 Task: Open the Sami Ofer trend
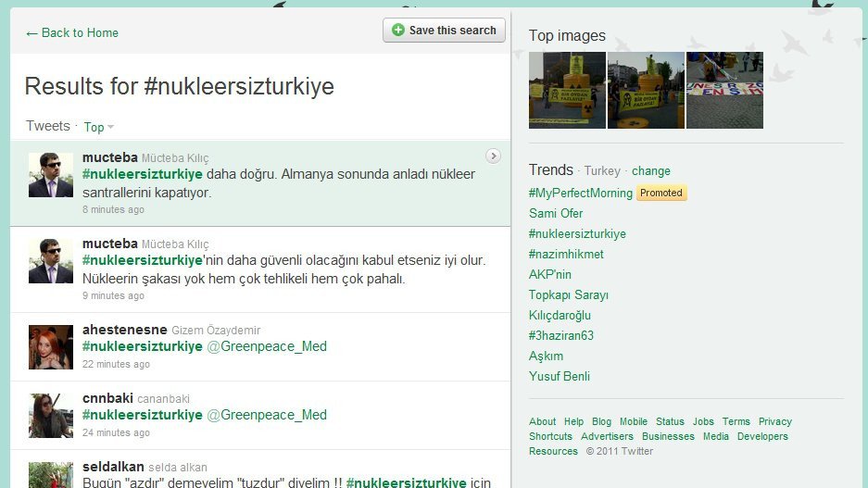pyautogui.click(x=556, y=214)
